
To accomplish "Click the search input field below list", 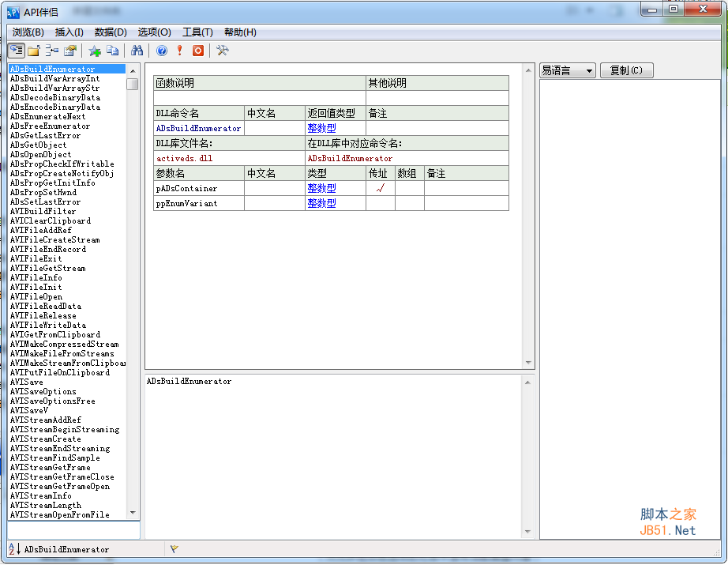I will click(73, 530).
